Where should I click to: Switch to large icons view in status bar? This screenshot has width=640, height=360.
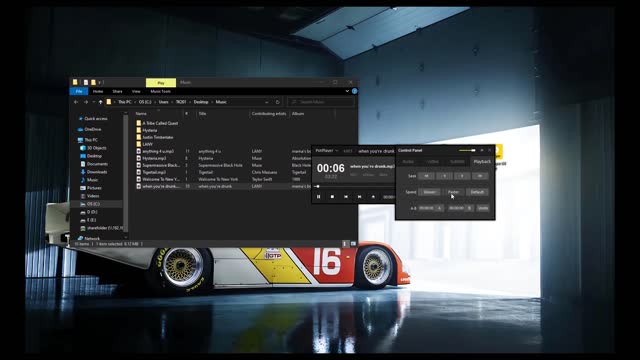[x=353, y=244]
